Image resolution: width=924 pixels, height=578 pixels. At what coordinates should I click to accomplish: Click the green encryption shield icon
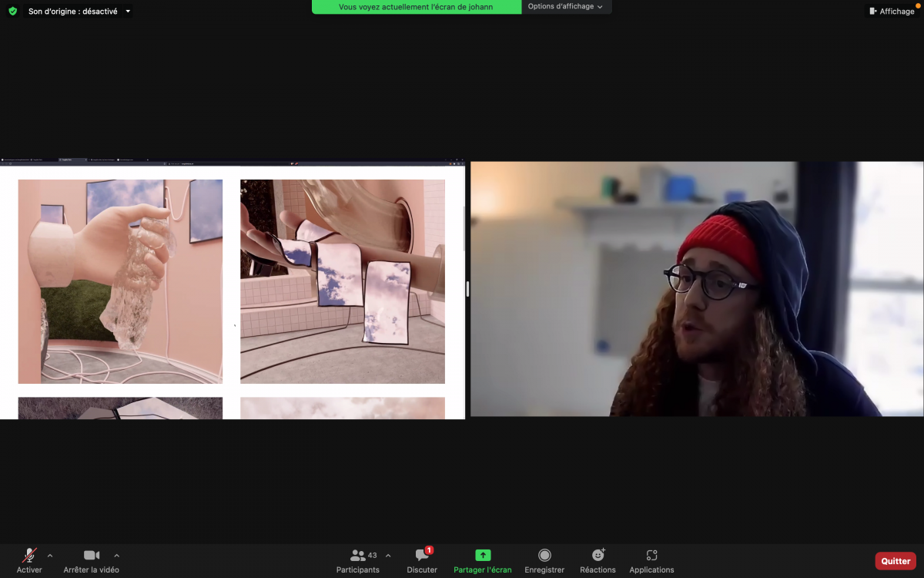tap(12, 12)
